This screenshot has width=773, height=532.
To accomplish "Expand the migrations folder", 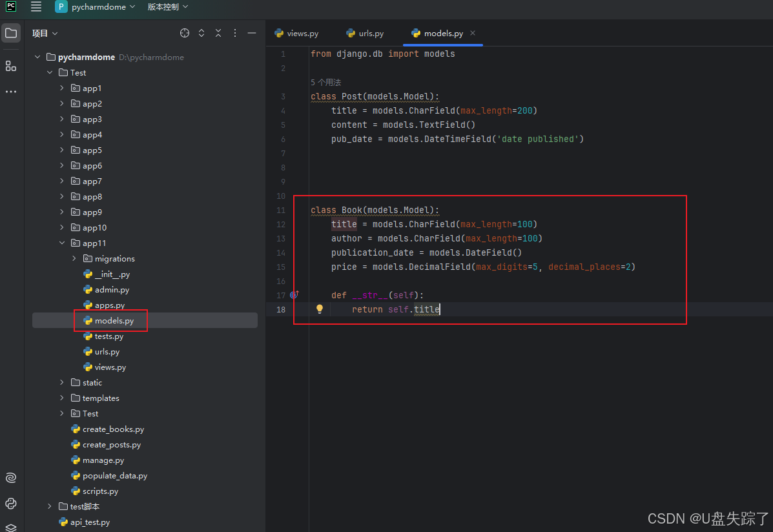I will (74, 259).
